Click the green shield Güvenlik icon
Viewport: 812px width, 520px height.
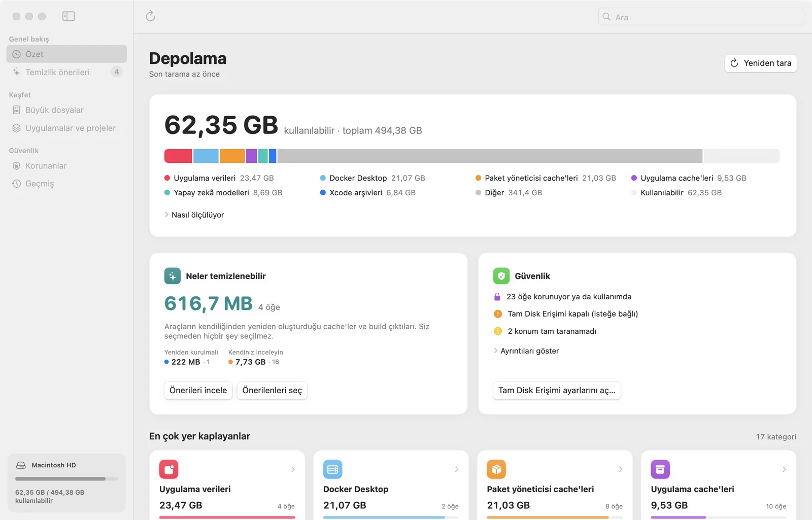501,276
